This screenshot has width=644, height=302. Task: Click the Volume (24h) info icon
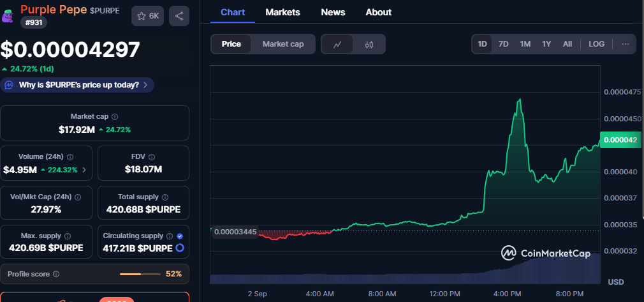[x=70, y=157]
